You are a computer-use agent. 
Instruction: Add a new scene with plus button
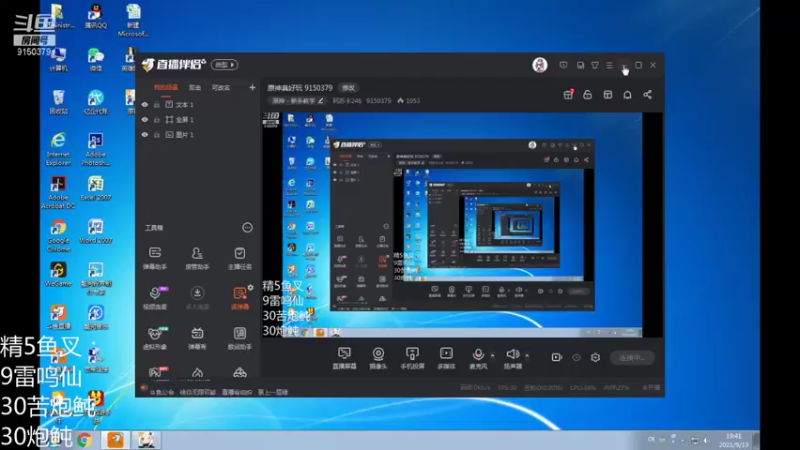(x=252, y=88)
